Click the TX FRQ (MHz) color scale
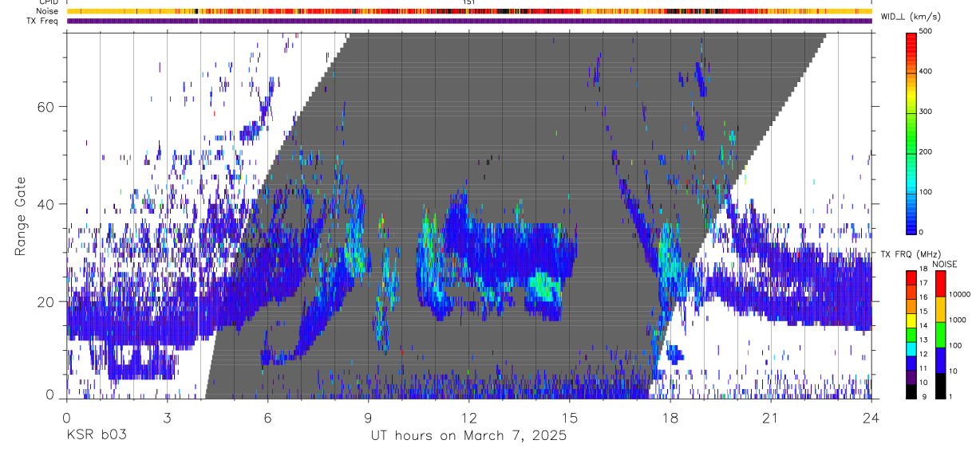 [911, 333]
